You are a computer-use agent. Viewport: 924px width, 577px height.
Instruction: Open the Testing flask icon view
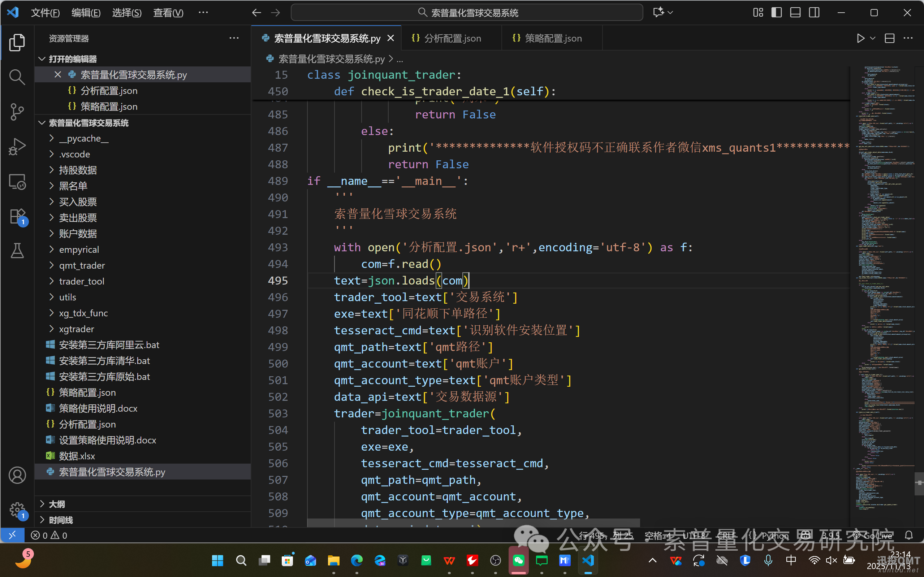(17, 251)
